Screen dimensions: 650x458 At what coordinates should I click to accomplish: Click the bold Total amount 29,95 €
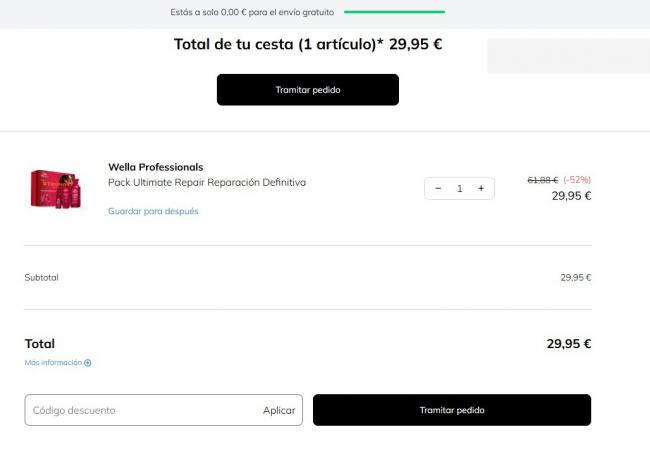(569, 343)
